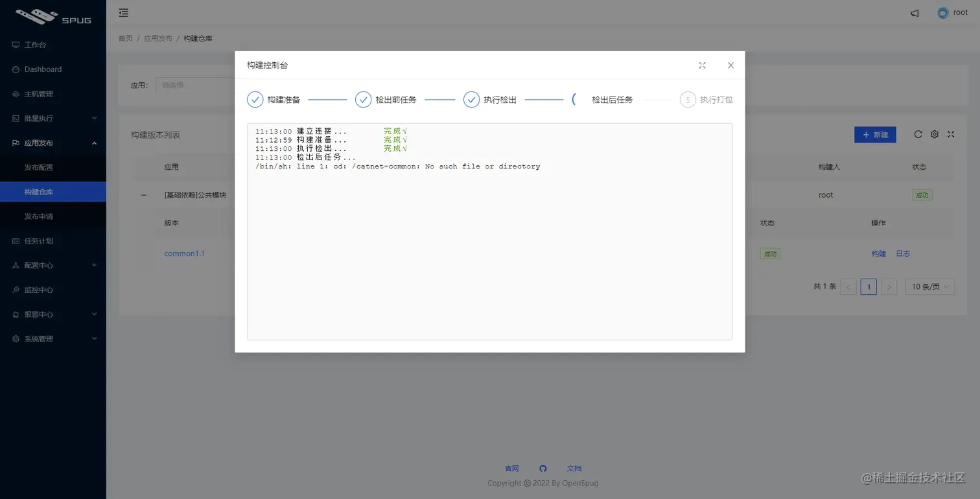Viewport: 980px width, 499px height.
Task: Expand the 批量执行 submenu arrow
Action: pyautogui.click(x=94, y=119)
